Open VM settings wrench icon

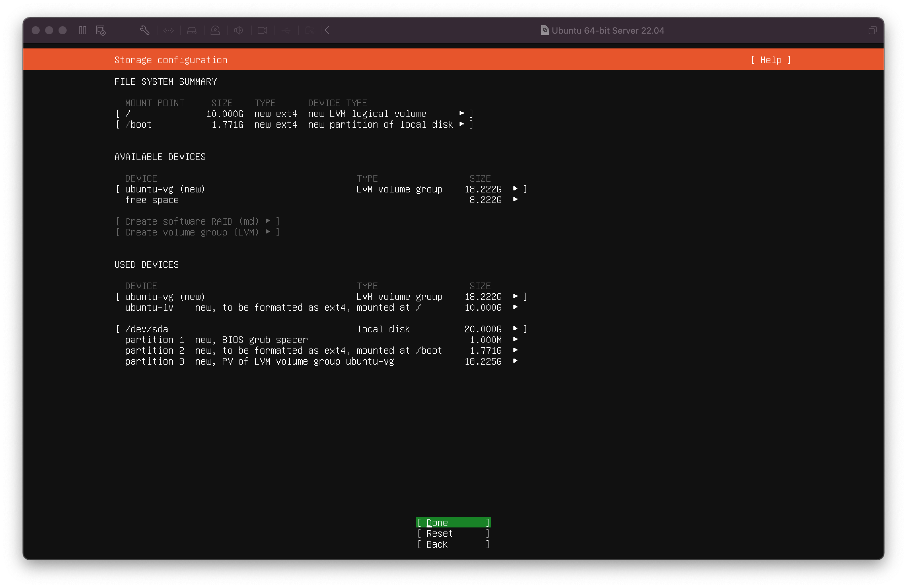point(144,31)
